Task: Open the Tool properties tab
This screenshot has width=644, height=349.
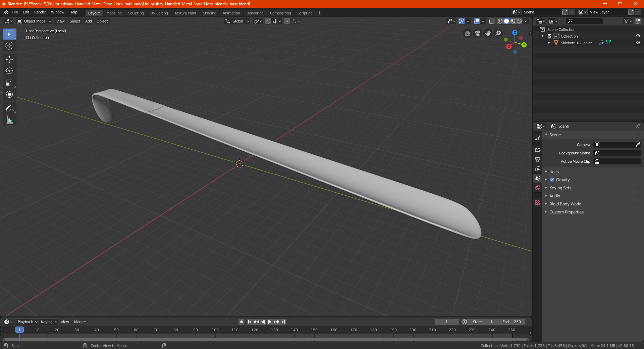Action: 538,138
